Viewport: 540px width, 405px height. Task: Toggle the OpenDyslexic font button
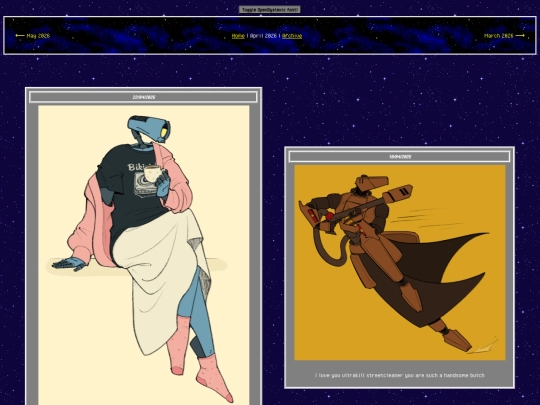click(x=270, y=10)
